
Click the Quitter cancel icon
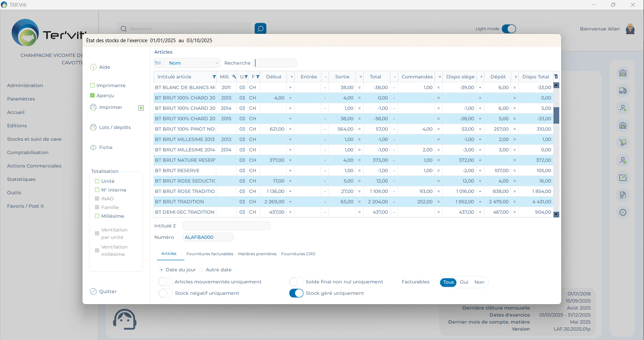pos(93,291)
